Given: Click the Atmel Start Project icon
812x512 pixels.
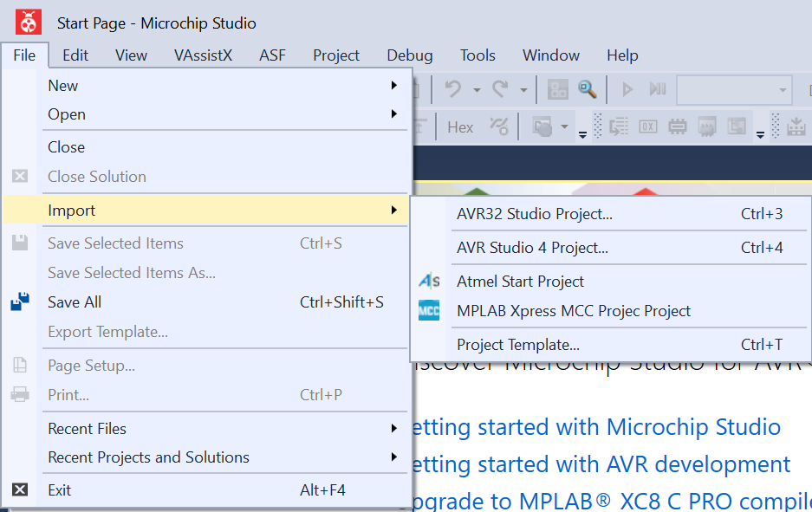Looking at the screenshot, I should 428,282.
